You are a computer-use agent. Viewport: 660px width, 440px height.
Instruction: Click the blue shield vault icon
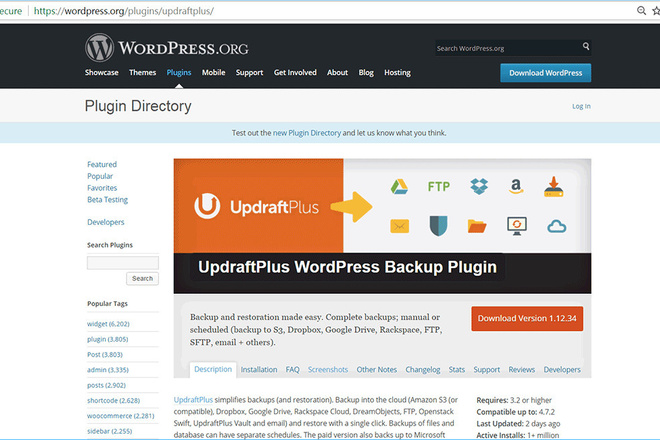pyautogui.click(x=438, y=226)
